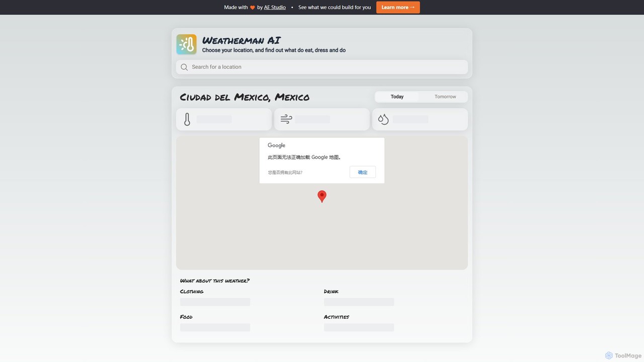The width and height of the screenshot is (644, 362).
Task: Click the Activities label
Action: [336, 317]
